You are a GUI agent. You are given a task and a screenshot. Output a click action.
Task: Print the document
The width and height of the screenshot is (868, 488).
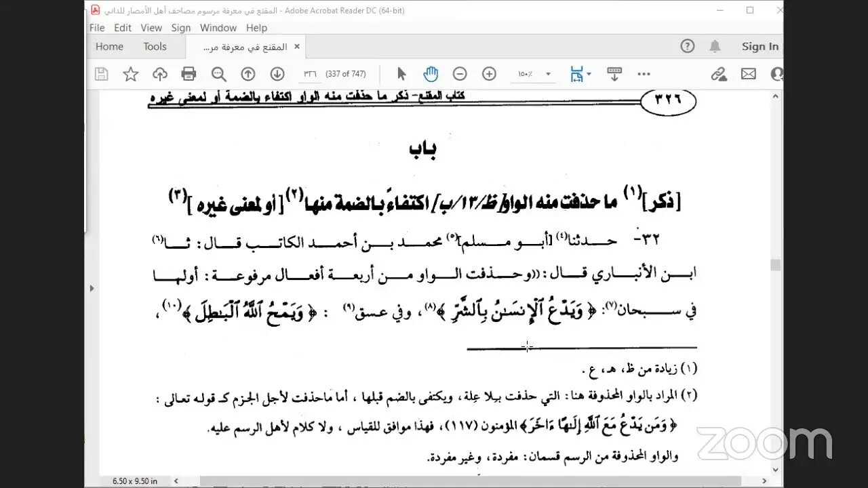coord(189,75)
